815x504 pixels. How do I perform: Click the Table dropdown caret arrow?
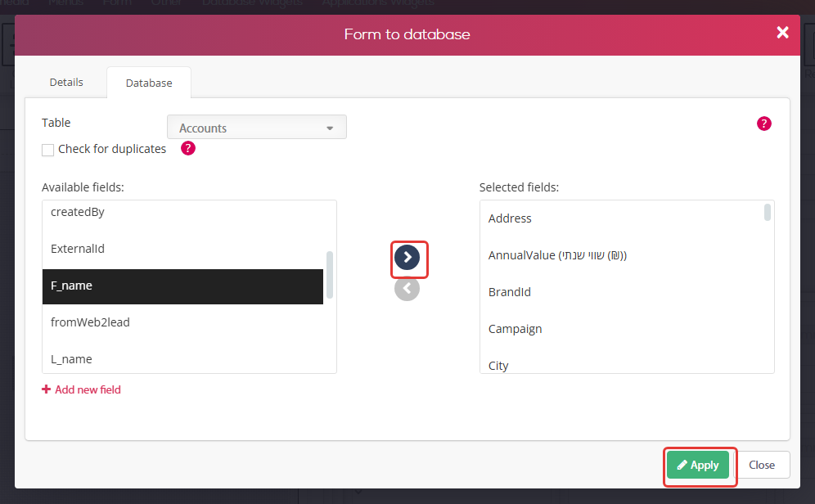pyautogui.click(x=330, y=128)
